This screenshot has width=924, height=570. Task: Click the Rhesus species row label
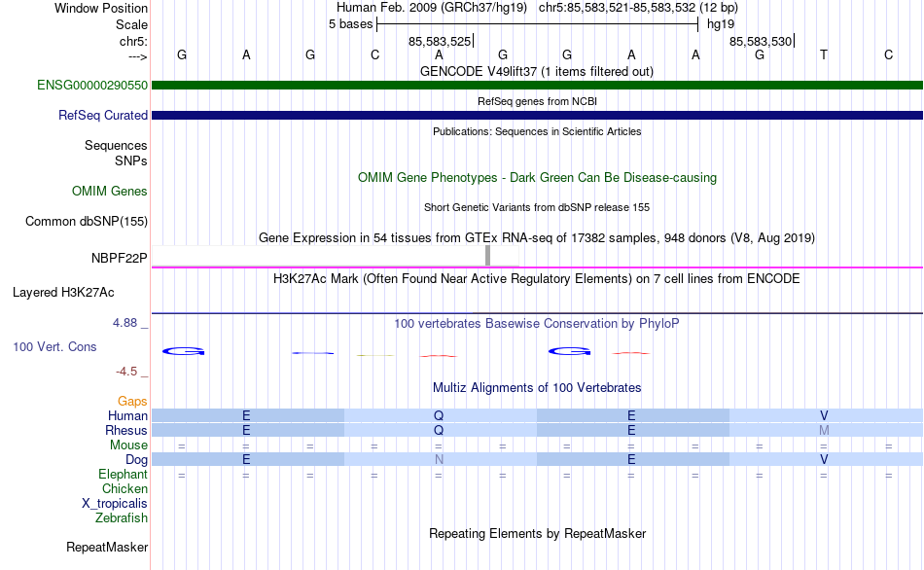pyautogui.click(x=126, y=430)
